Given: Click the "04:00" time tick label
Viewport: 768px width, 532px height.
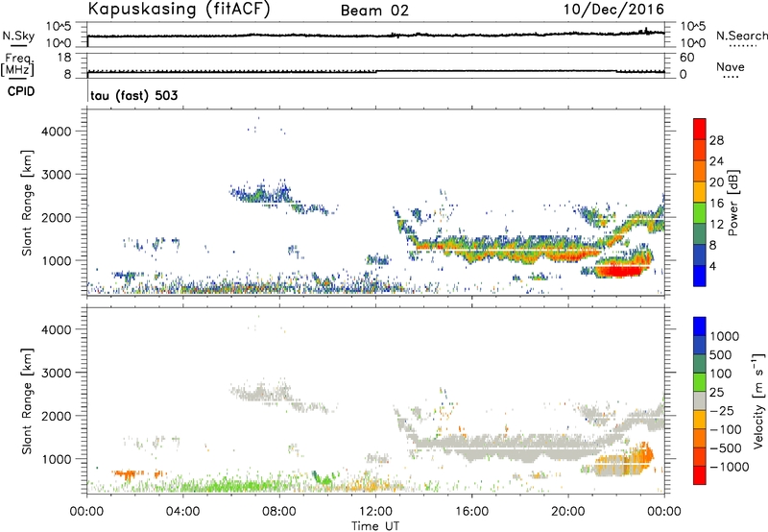Looking at the screenshot, I should pyautogui.click(x=182, y=512).
